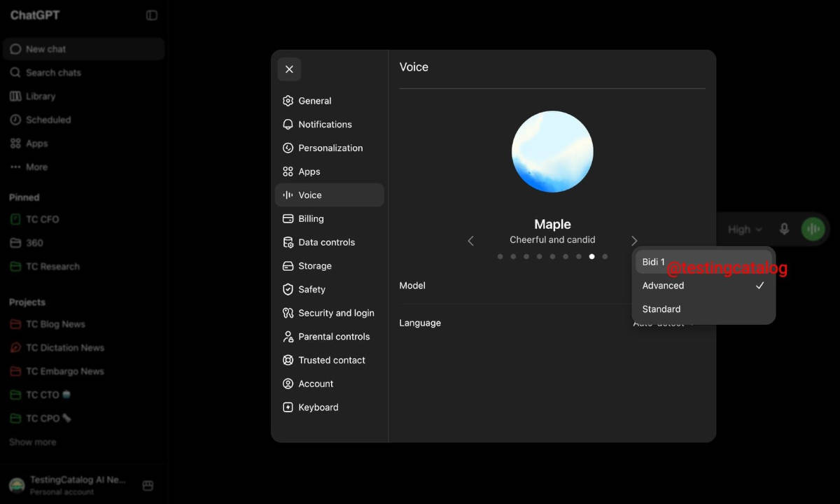Click the Account person icon

pos(288,384)
